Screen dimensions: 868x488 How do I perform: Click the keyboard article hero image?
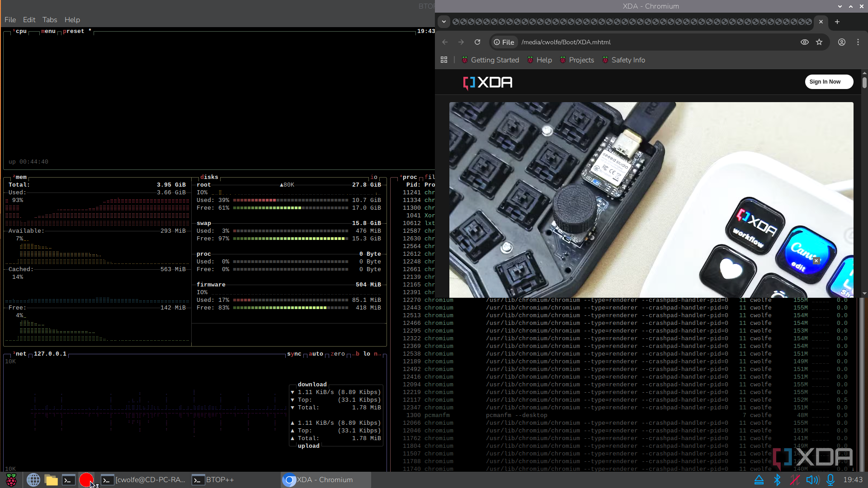pos(651,200)
